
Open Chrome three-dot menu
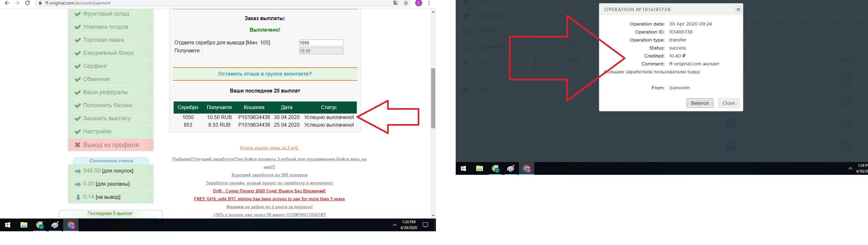point(429,3)
